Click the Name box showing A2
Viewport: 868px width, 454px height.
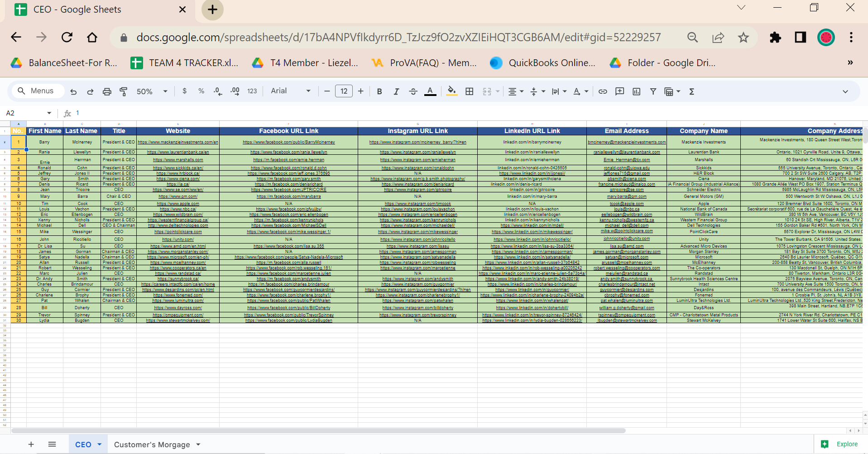[x=28, y=113]
